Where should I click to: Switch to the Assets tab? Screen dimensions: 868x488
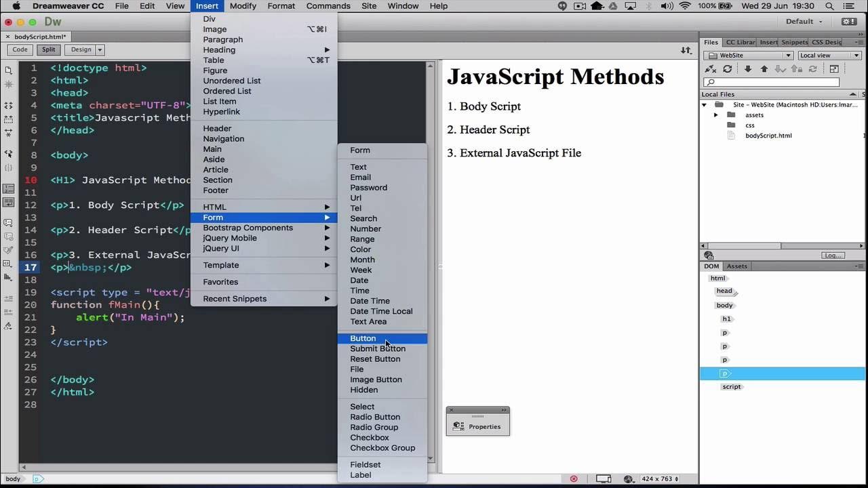[736, 266]
